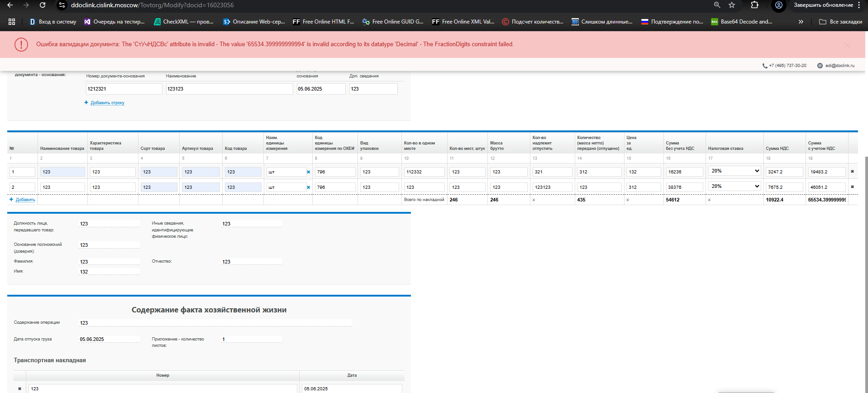Open the apps grid in bookmarks bar
Screen dimensions: 868x393
tap(12, 21)
